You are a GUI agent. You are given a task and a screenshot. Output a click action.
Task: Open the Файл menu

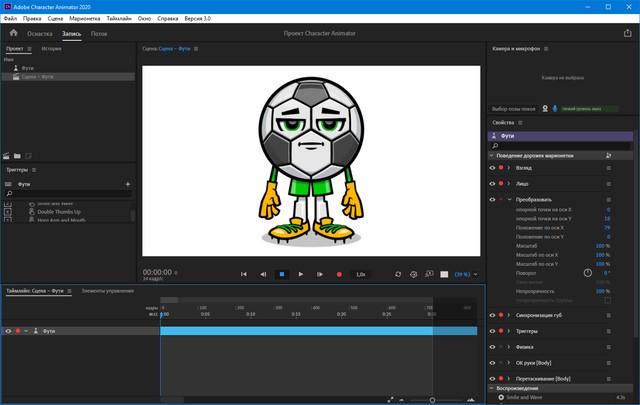click(11, 18)
